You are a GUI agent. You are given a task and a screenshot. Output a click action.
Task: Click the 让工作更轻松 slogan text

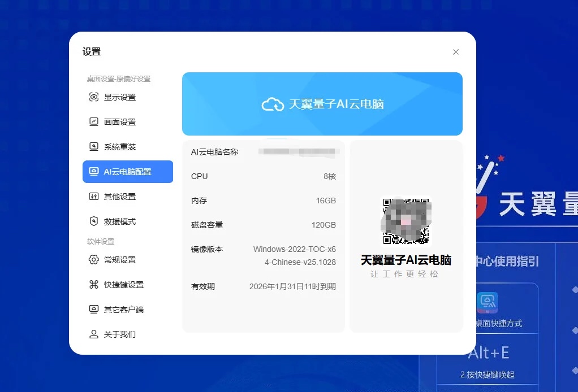405,274
